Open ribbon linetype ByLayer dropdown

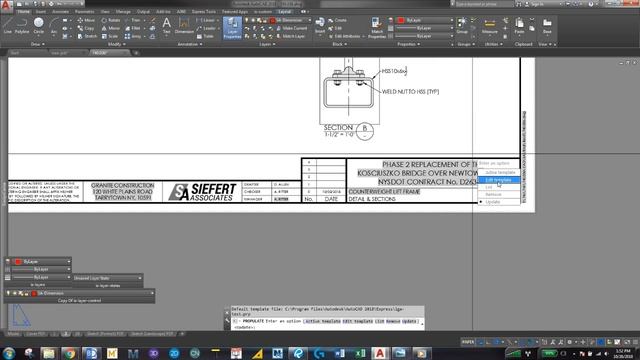[x=451, y=36]
